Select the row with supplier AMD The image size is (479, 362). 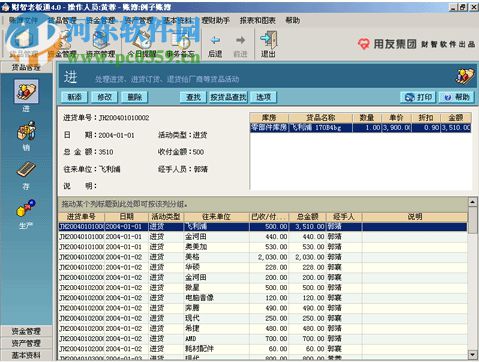pyautogui.click(x=263, y=339)
